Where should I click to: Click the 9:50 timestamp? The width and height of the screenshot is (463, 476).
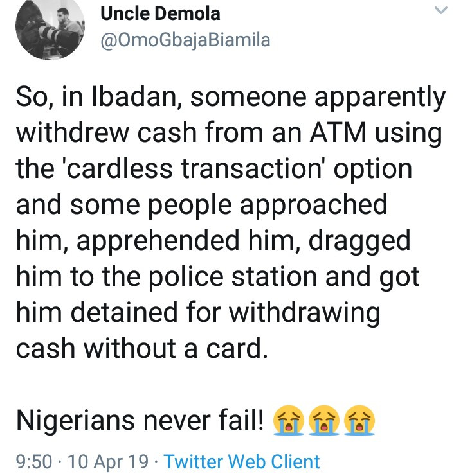[34, 462]
